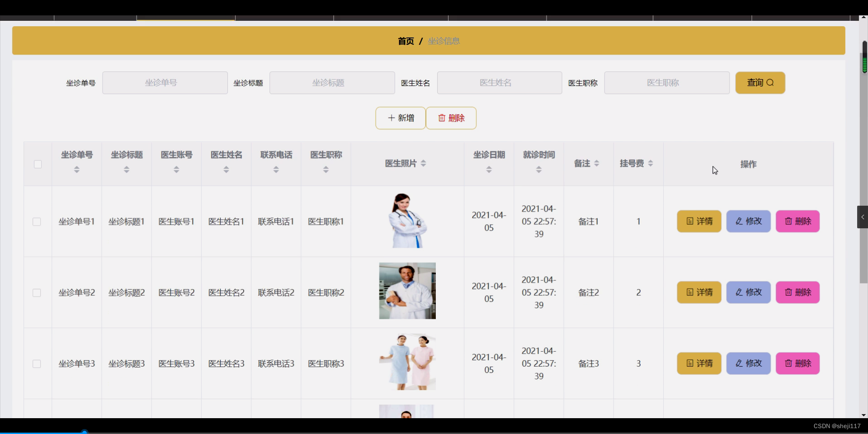The height and width of the screenshot is (434, 868).
Task: Click the cell 医生姓名3
Action: tap(226, 363)
